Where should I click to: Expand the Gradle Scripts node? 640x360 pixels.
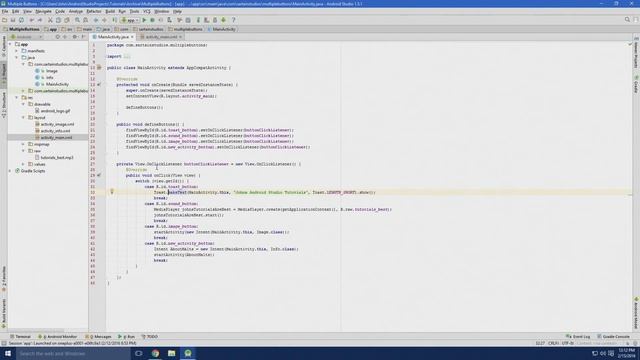coord(10,171)
